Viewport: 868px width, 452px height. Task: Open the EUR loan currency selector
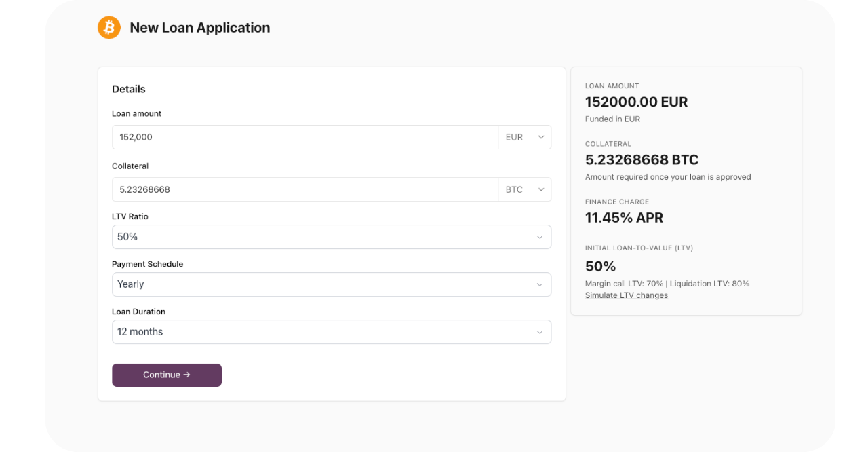525,137
